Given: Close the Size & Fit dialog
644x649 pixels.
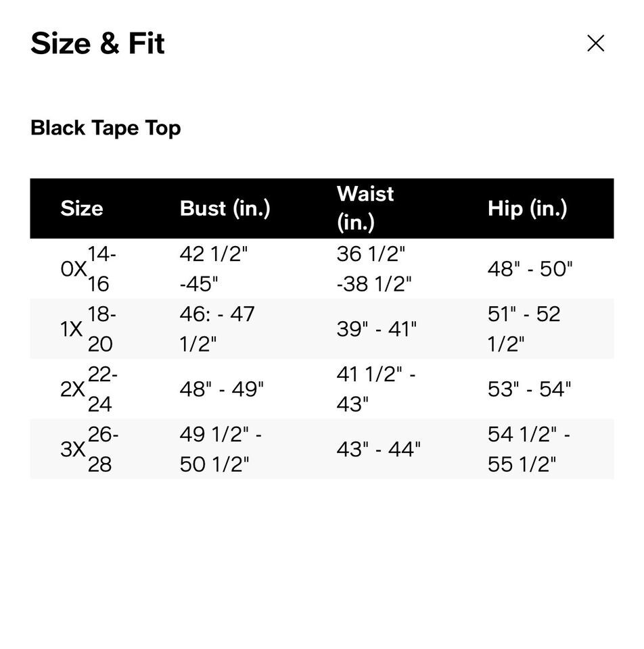Looking at the screenshot, I should click(595, 43).
